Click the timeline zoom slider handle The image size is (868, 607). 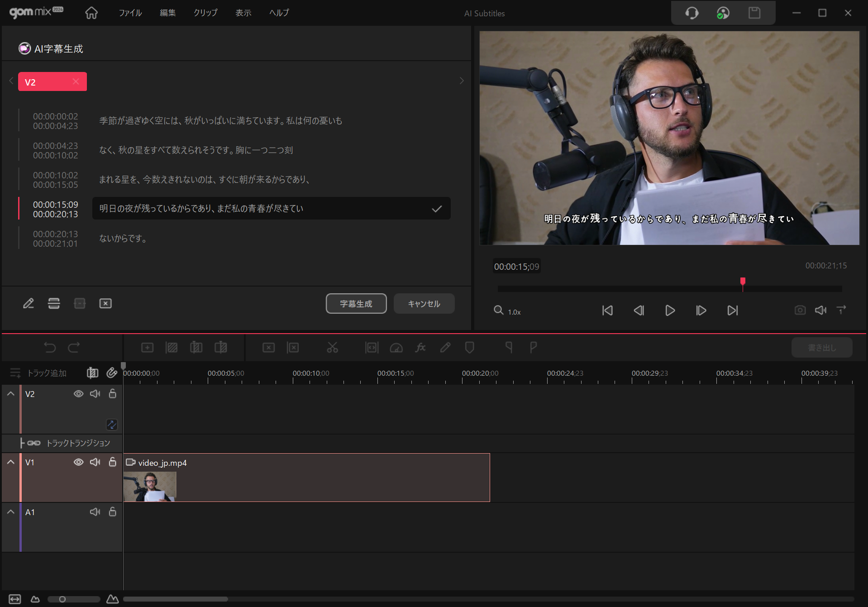coord(62,599)
